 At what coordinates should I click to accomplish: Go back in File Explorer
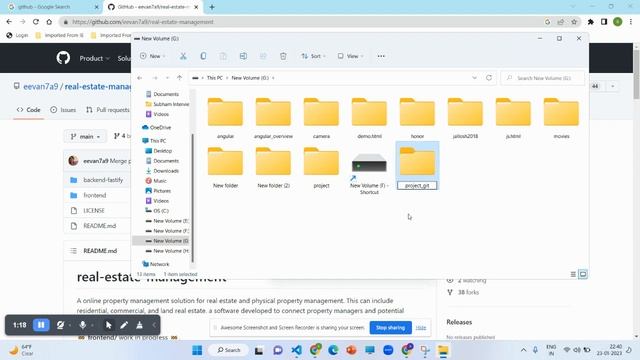[x=140, y=78]
